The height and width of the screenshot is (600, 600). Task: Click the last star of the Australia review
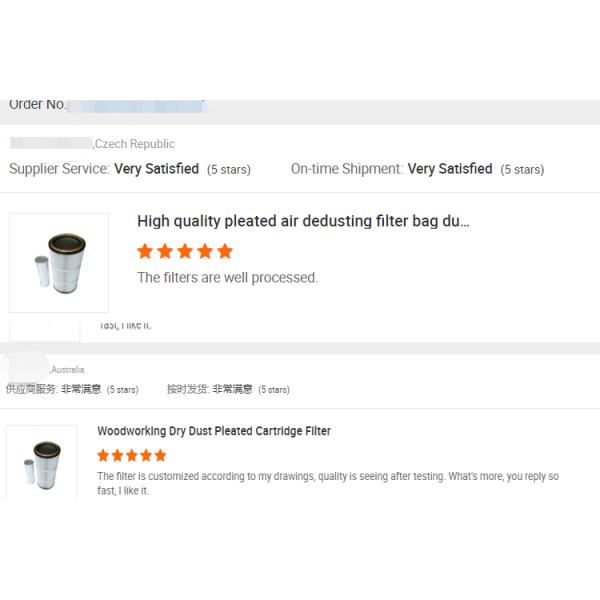pos(160,455)
